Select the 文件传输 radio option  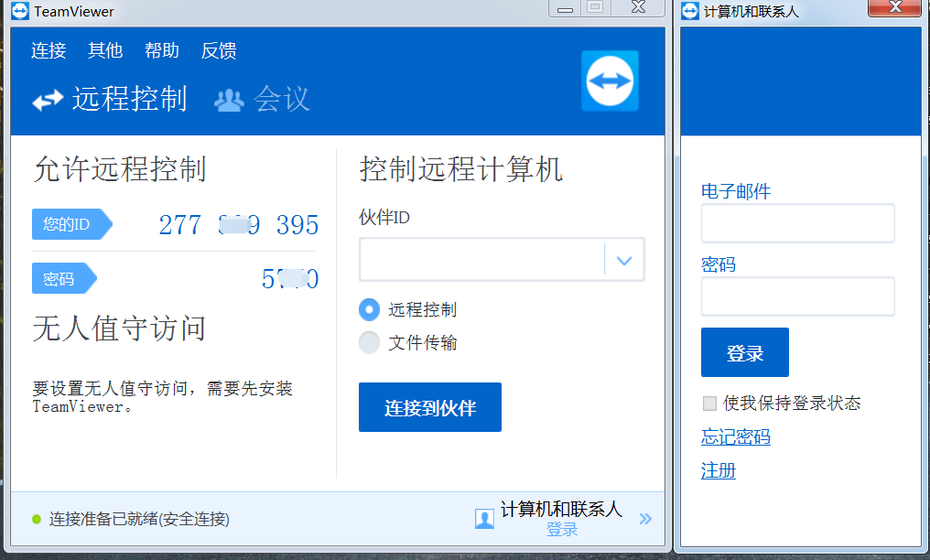[369, 342]
